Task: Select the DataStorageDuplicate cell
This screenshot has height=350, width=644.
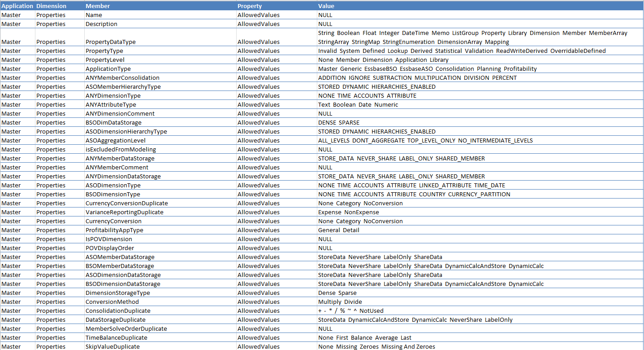Action: tap(160, 320)
